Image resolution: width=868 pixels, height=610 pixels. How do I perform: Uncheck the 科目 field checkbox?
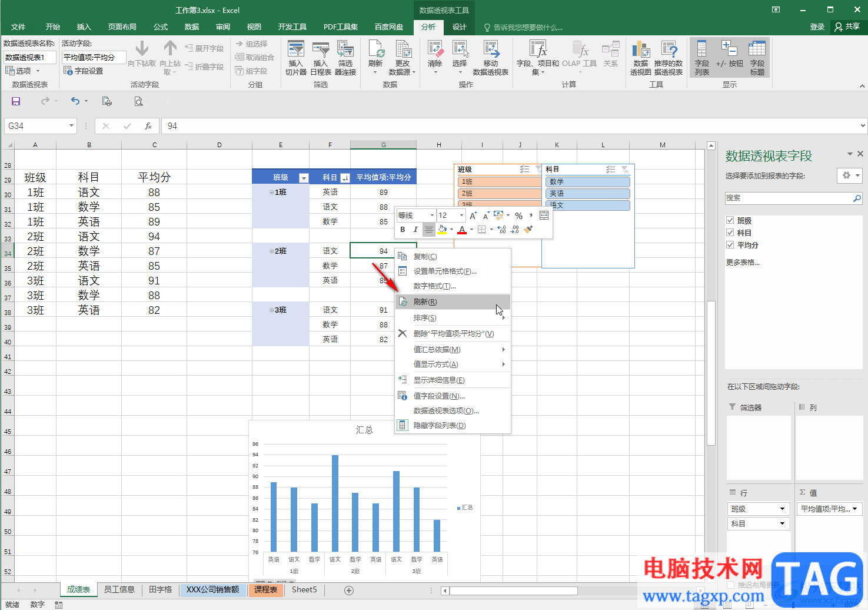click(730, 233)
